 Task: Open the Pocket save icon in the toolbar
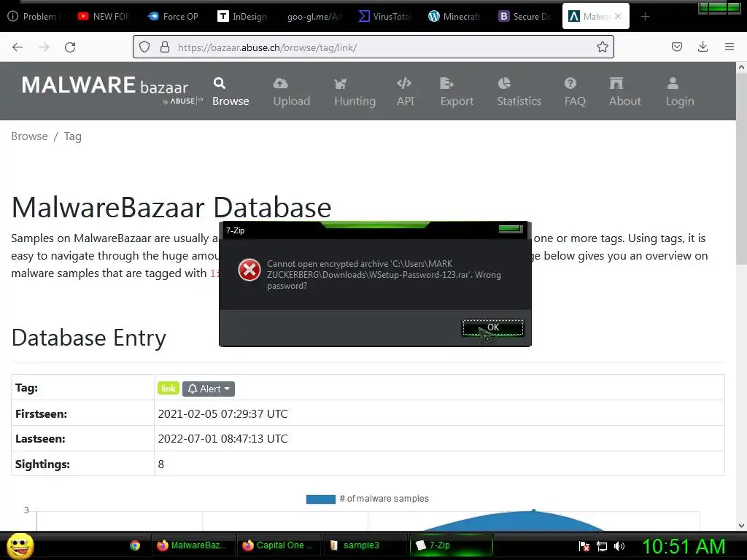[x=676, y=47]
